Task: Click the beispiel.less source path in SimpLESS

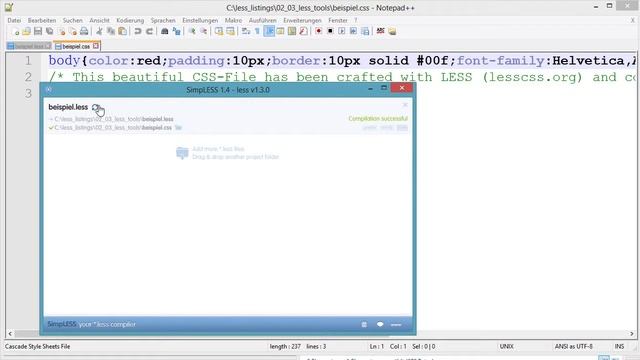Action: (114, 119)
